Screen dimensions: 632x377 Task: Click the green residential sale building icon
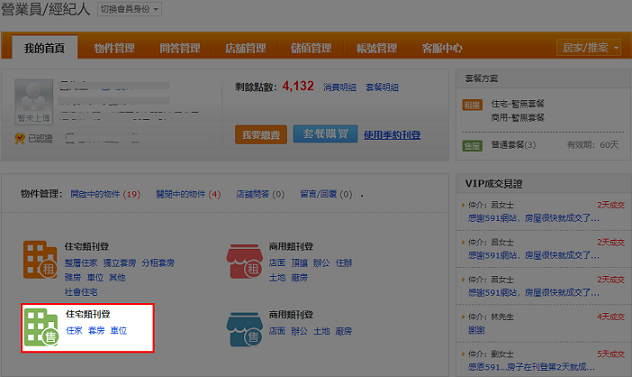tap(41, 327)
